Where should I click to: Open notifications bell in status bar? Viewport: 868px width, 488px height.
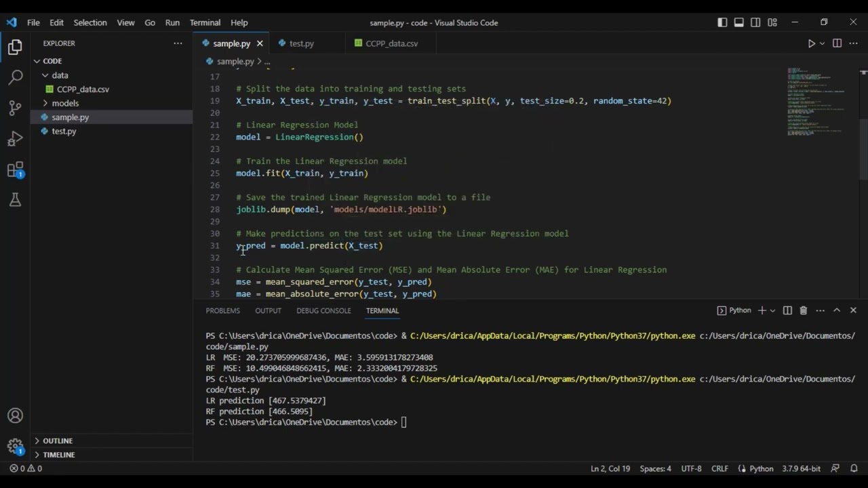tap(854, 468)
